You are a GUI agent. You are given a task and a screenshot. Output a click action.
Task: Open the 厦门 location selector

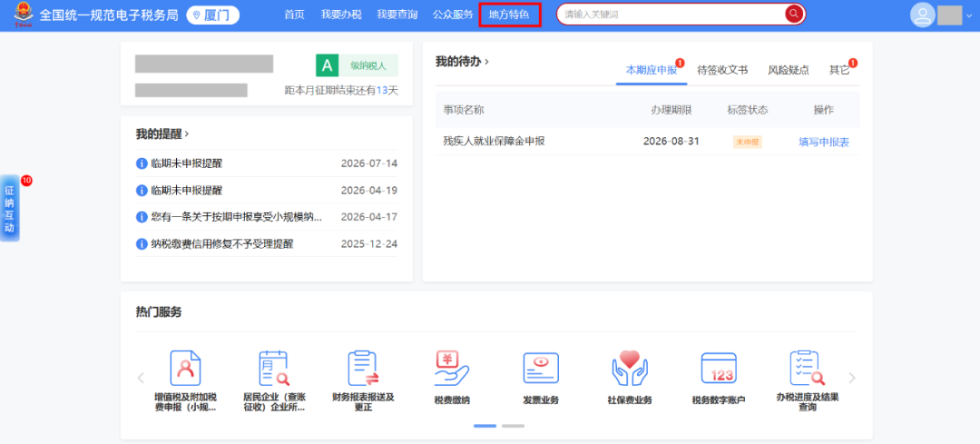212,15
